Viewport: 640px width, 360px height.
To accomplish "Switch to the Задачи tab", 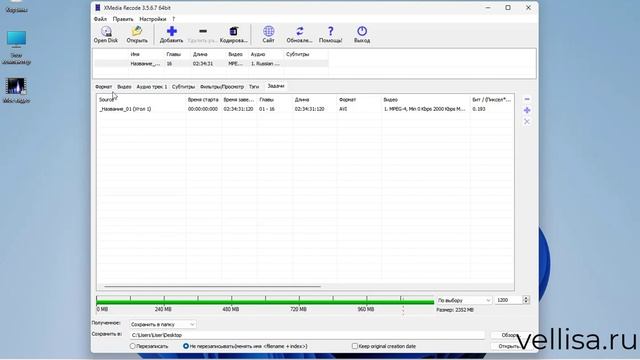I will tap(276, 86).
